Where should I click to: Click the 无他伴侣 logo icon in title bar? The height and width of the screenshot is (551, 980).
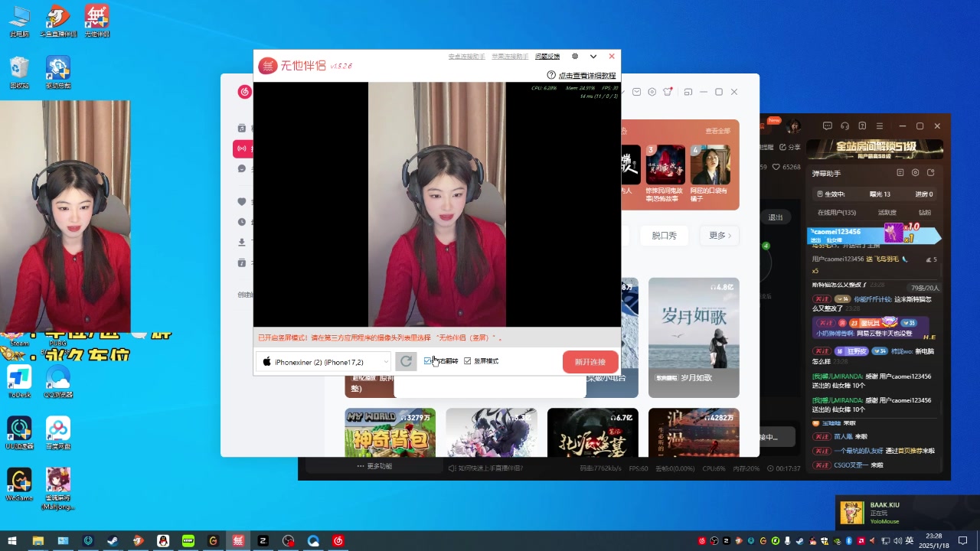coord(267,66)
